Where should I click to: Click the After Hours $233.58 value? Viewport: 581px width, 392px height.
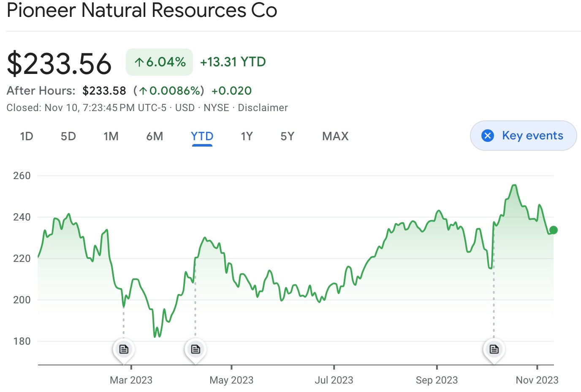pos(104,91)
